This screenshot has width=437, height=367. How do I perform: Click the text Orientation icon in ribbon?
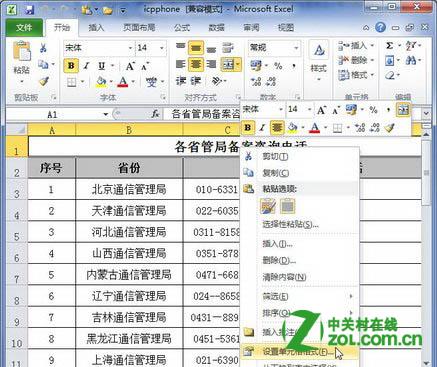tap(217, 81)
